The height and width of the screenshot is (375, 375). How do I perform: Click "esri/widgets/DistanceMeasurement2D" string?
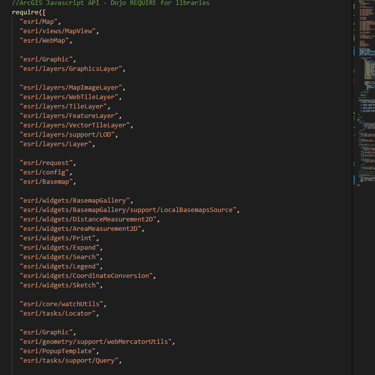pyautogui.click(x=88, y=219)
